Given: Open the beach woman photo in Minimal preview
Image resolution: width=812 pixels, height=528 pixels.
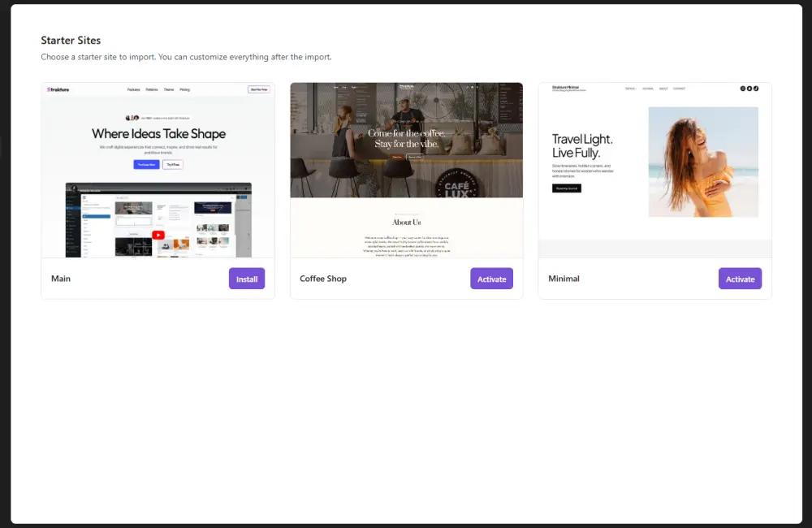Looking at the screenshot, I should pyautogui.click(x=703, y=162).
